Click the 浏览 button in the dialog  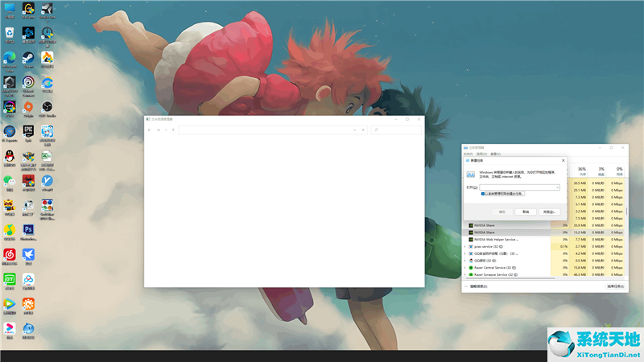point(550,212)
